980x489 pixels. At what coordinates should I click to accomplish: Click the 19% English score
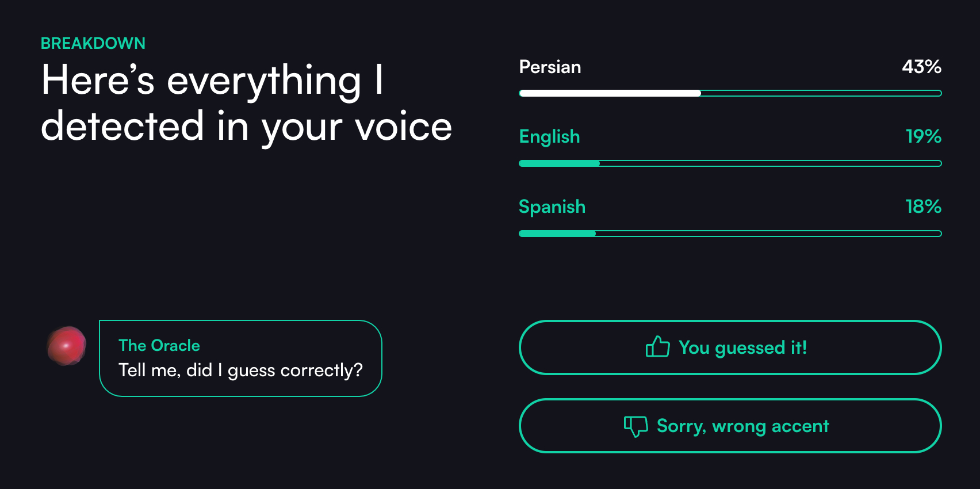coord(923,137)
